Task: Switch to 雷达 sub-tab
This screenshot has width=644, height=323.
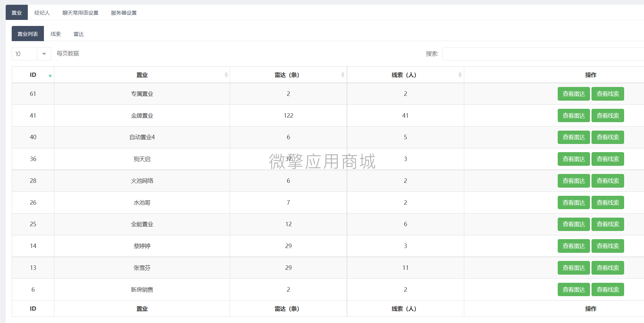Action: pyautogui.click(x=79, y=34)
